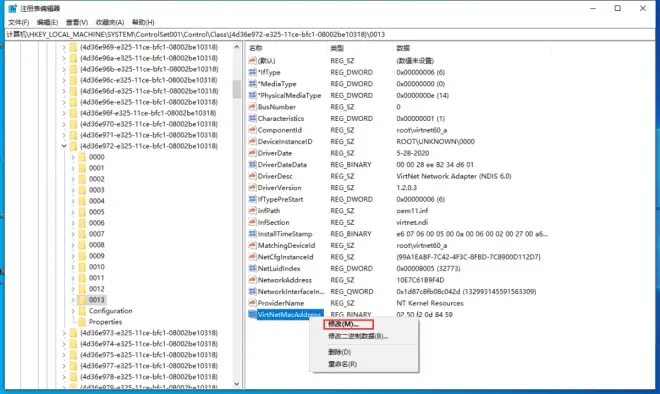Select the *PhysicalMediaType value icon
The width and height of the screenshot is (660, 394).
point(253,96)
